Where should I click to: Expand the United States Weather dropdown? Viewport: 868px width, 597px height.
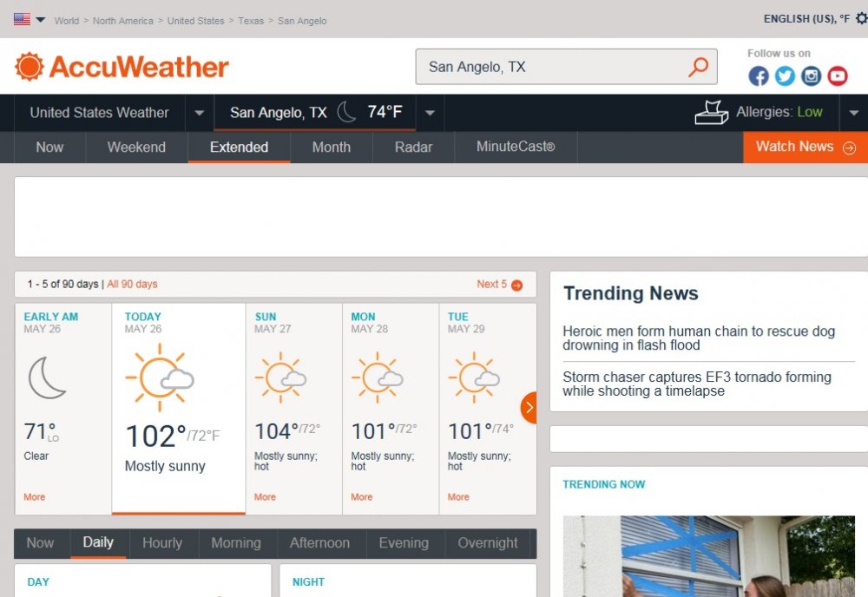200,113
